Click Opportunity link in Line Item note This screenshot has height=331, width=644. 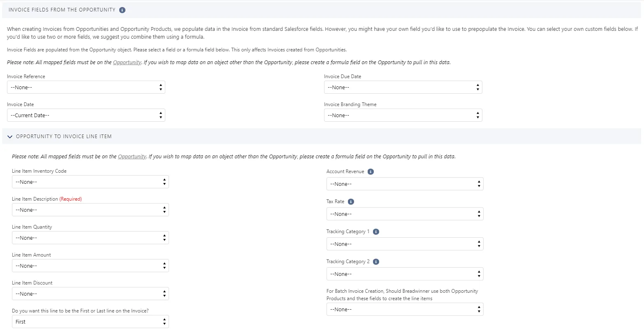tap(132, 157)
